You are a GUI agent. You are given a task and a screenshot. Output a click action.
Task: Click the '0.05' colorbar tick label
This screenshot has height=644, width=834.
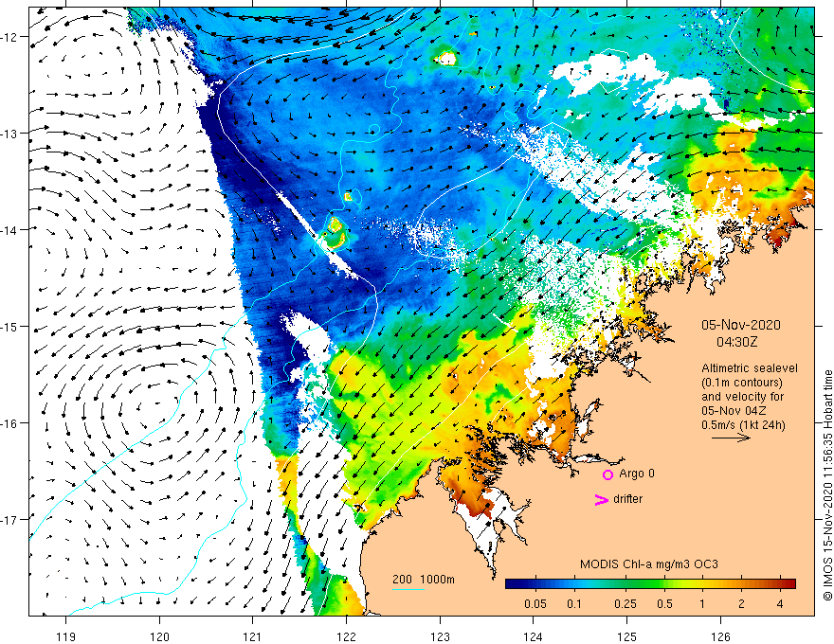point(535,603)
